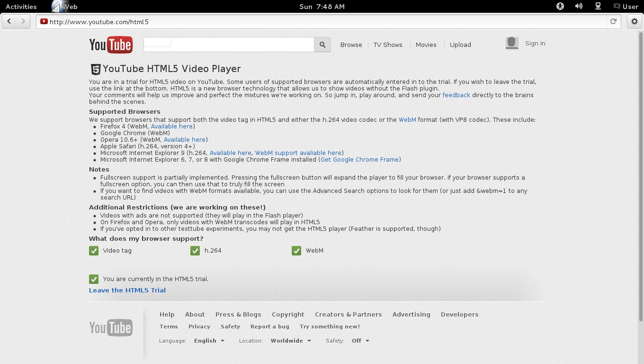Open the Privacy footer link
644x364 pixels.
[x=199, y=327]
